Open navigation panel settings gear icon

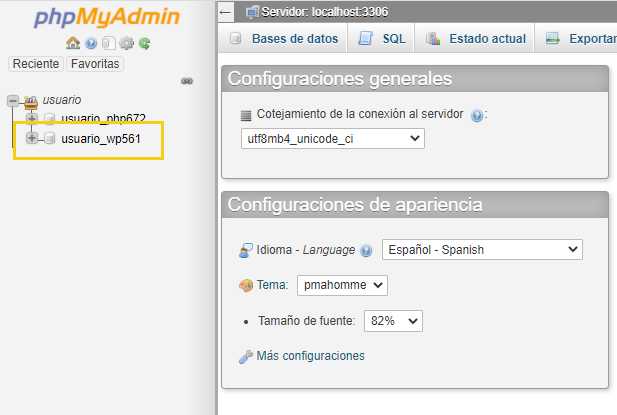(x=126, y=43)
